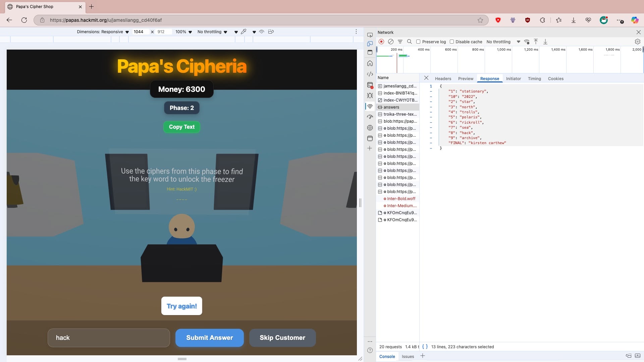The image size is (644, 362).
Task: Add a tool to the drawer
Action: [x=423, y=356]
